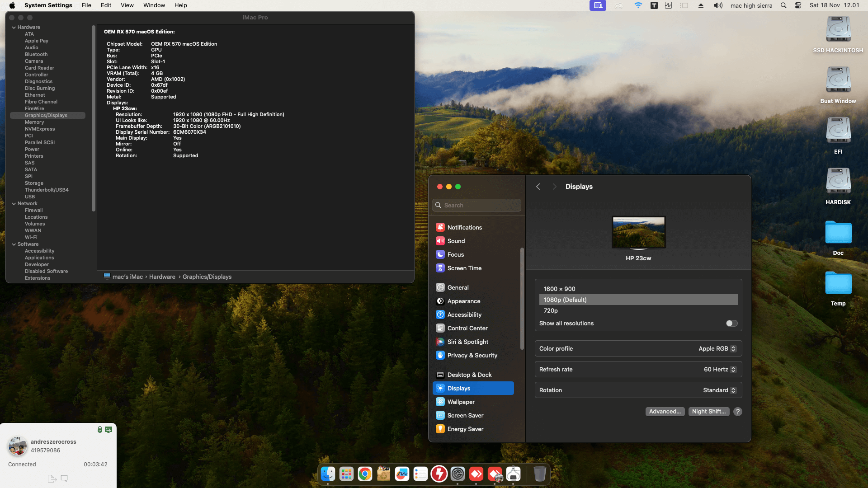The width and height of the screenshot is (868, 488).
Task: Open Freeform from the Dock
Action: click(402, 474)
